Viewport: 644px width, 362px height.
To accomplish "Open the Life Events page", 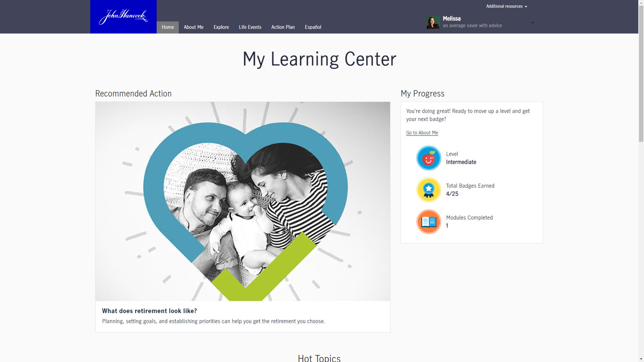I will pyautogui.click(x=250, y=27).
